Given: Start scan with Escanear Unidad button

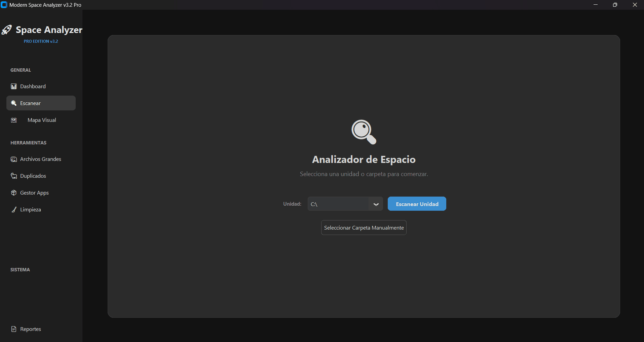Looking at the screenshot, I should (x=417, y=204).
